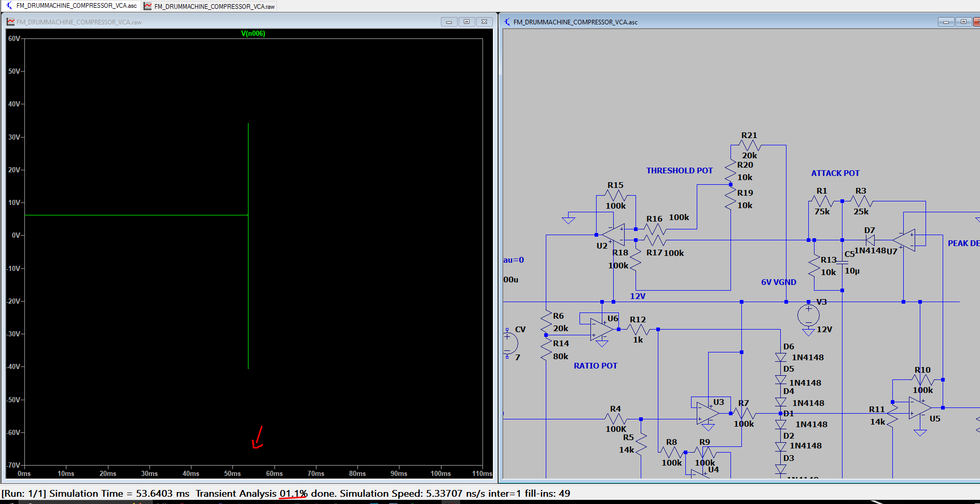Click diode D7 symbol
The image size is (980, 504).
point(870,240)
